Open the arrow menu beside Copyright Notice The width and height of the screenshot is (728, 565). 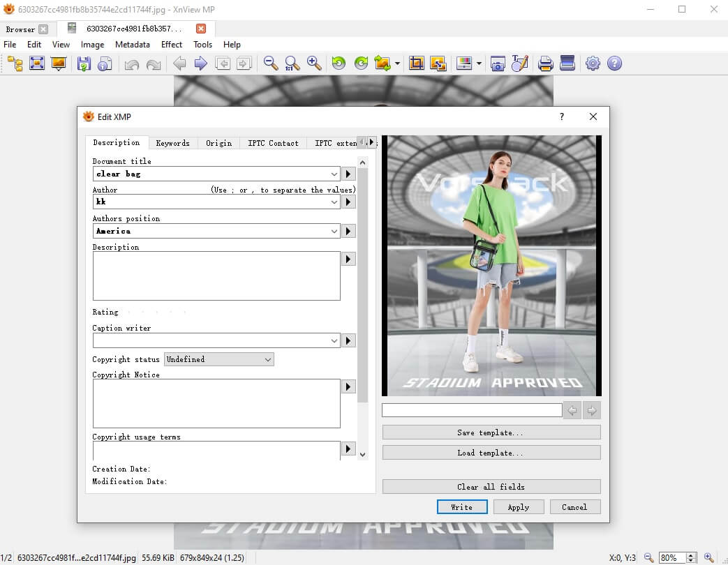tap(348, 387)
